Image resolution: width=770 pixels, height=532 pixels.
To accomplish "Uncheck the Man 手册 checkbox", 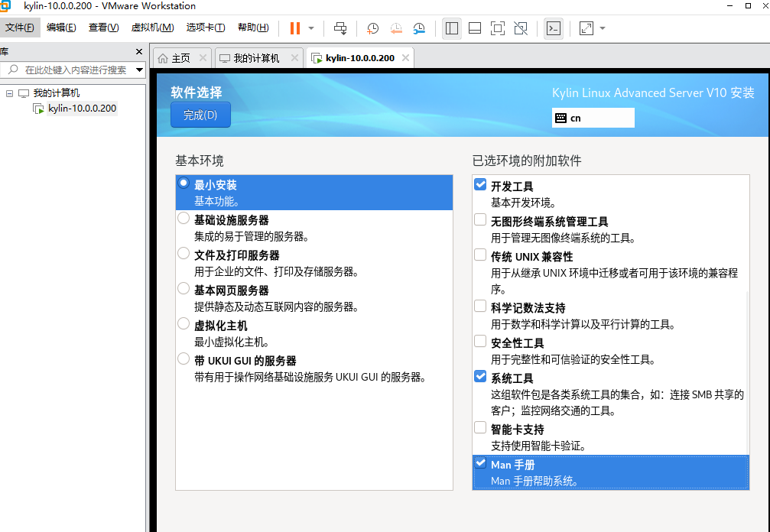I will click(480, 462).
